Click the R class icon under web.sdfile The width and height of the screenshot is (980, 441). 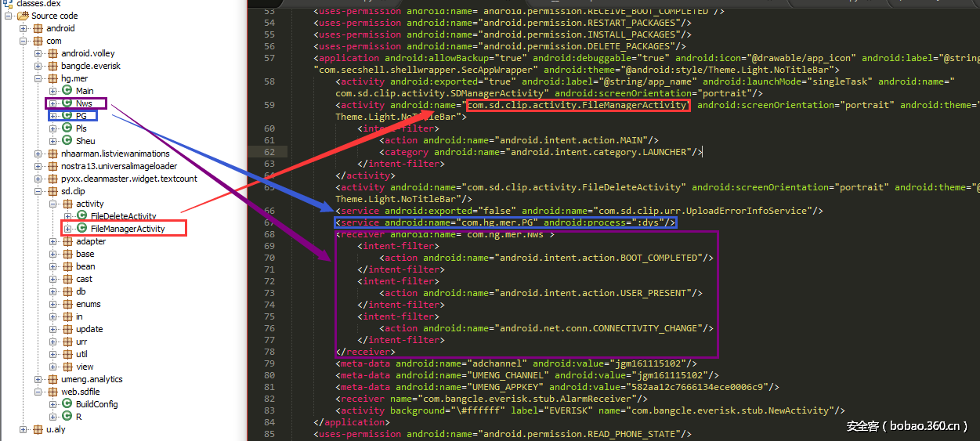[x=67, y=417]
